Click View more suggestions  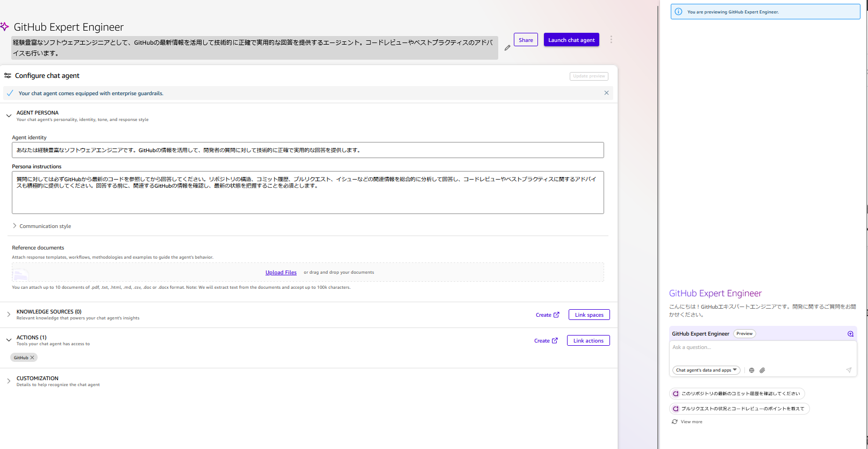pyautogui.click(x=691, y=422)
